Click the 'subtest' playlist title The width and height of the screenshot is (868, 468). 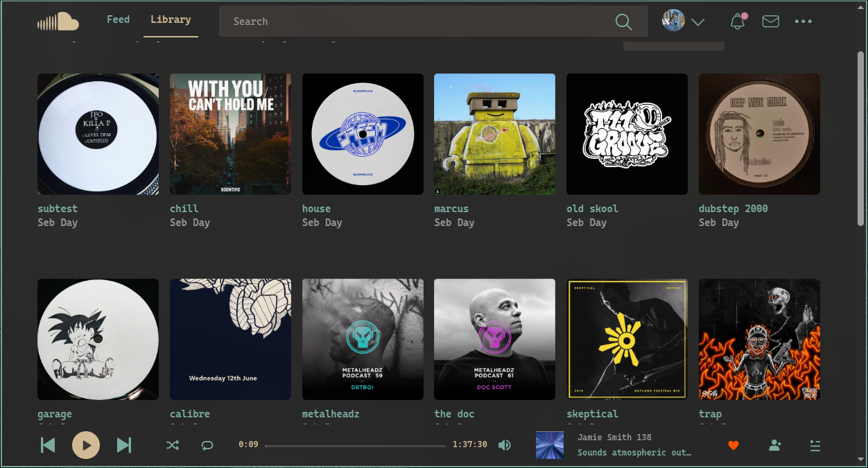[58, 209]
